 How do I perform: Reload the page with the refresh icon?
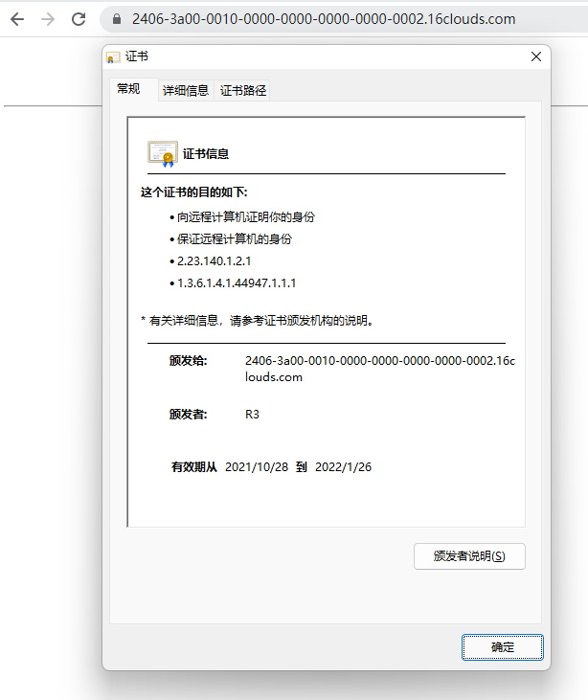(79, 19)
